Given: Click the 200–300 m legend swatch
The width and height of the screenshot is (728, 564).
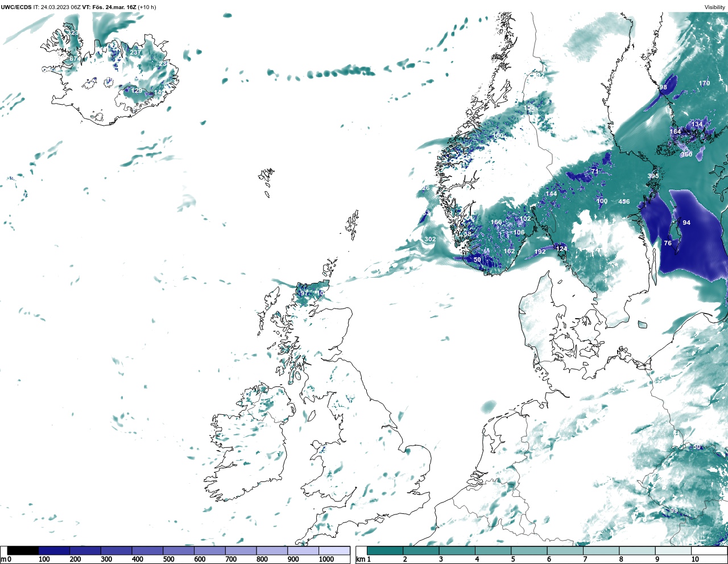Looking at the screenshot, I should [x=85, y=551].
